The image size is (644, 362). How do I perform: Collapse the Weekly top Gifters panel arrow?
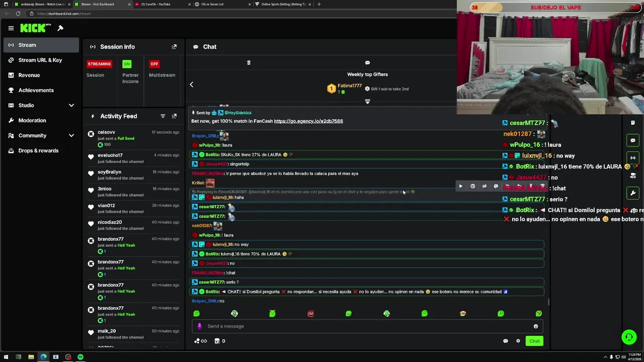pos(367,102)
